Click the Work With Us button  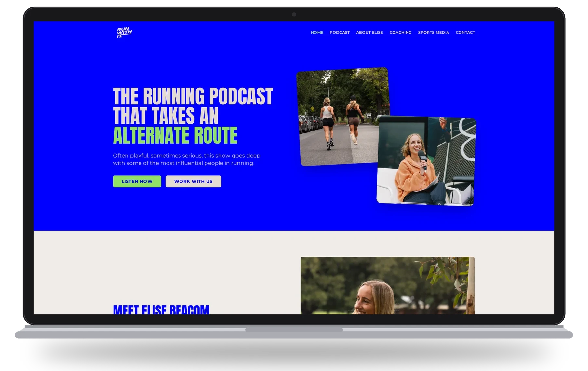(x=193, y=181)
